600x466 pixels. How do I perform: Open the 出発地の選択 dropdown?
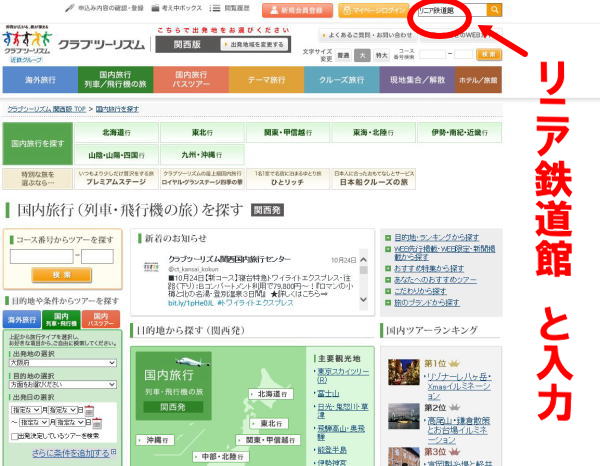tap(62, 364)
